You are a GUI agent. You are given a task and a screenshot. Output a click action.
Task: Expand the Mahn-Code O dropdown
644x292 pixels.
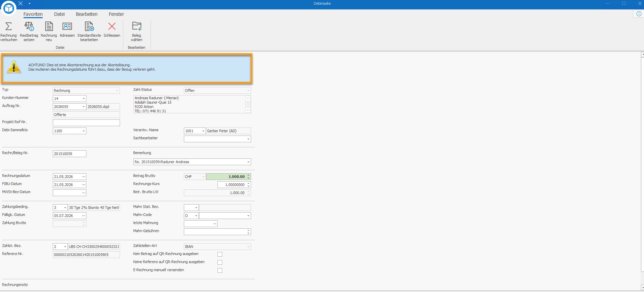point(196,216)
